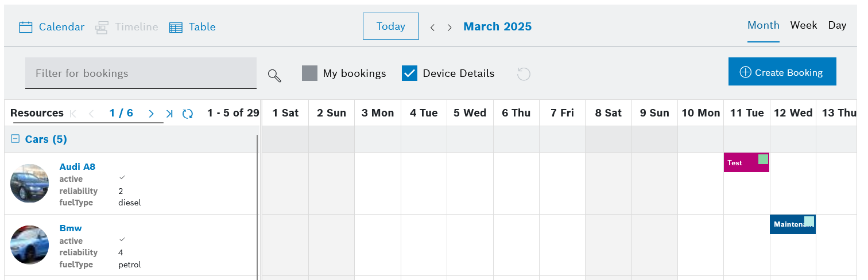Viewport: 868px width, 280px height.
Task: Click the green square on Test booking
Action: click(x=763, y=159)
